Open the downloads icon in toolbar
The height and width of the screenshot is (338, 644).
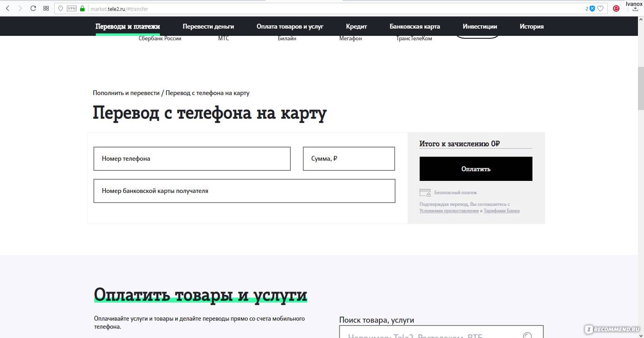[635, 9]
